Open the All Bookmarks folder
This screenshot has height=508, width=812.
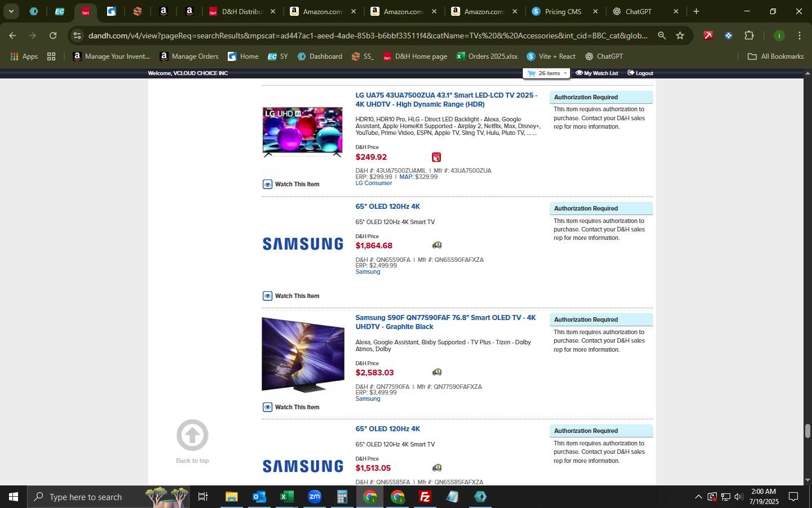tap(775, 56)
